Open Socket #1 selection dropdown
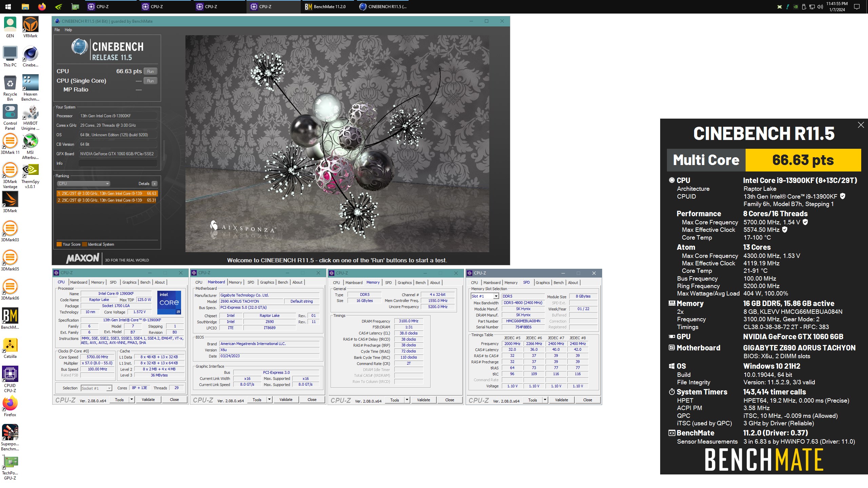Viewport: 868px width, 488px height. point(96,388)
